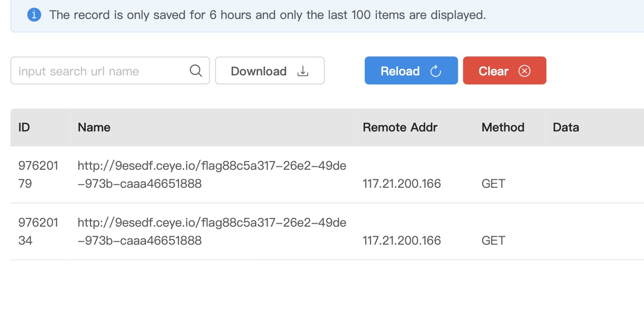Image resolution: width=644 pixels, height=312 pixels.
Task: Click the circular reload arrow icon
Action: [x=435, y=71]
